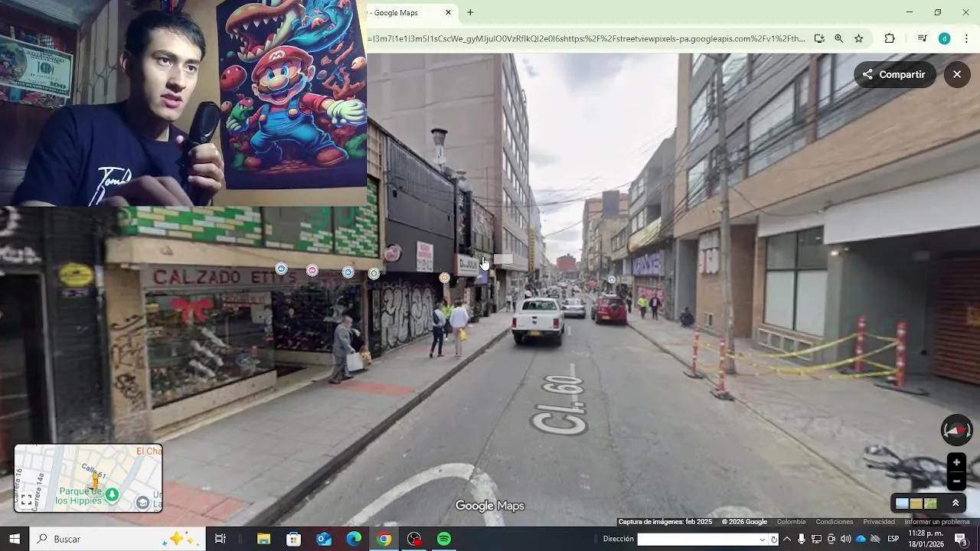
Task: Open Task View on the taskbar
Action: (x=220, y=539)
